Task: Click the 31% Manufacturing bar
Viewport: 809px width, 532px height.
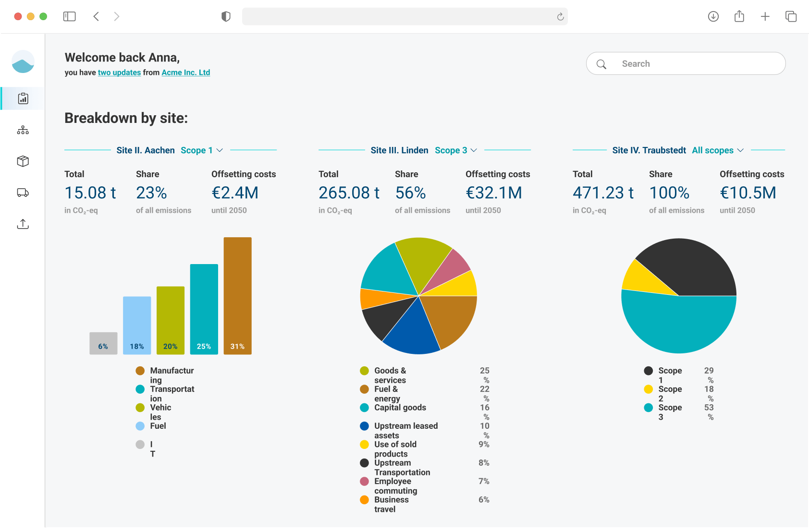Action: 238,296
